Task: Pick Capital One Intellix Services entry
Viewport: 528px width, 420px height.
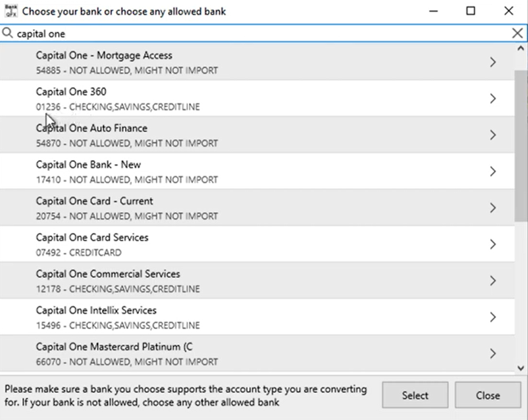Action: coord(257,317)
